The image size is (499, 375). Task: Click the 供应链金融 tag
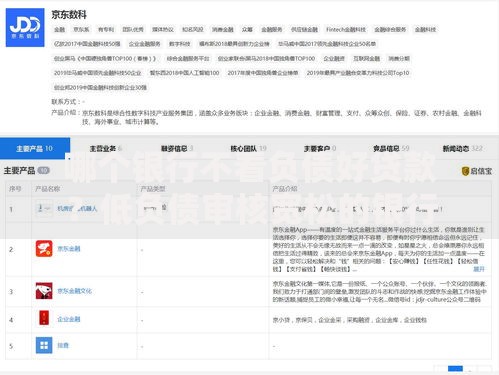pos(304,30)
